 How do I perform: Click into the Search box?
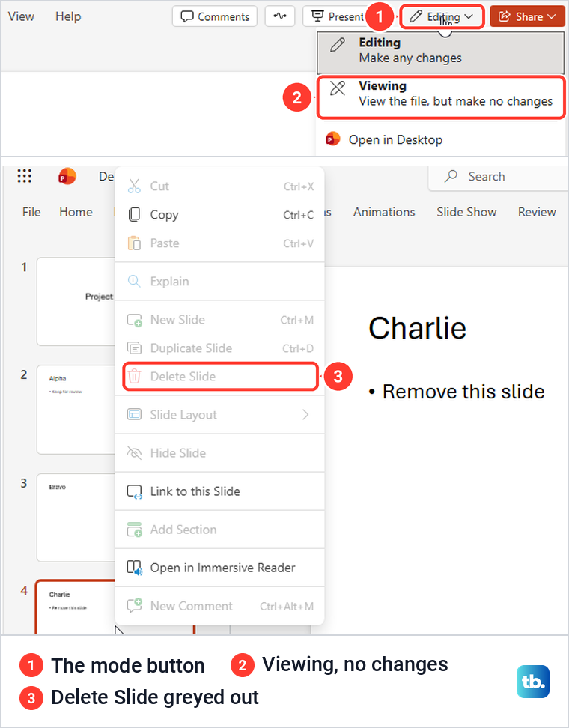tap(498, 177)
